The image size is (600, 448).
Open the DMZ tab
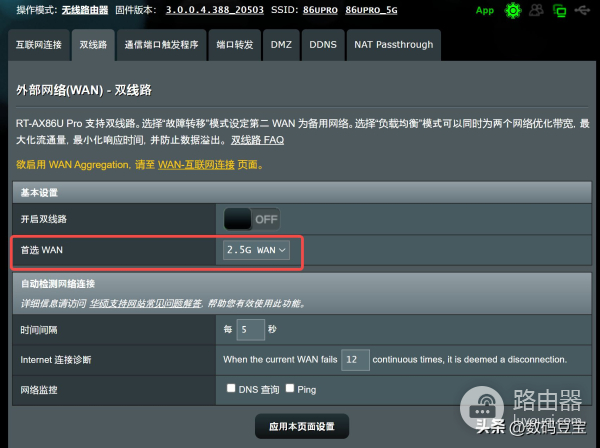(x=281, y=45)
